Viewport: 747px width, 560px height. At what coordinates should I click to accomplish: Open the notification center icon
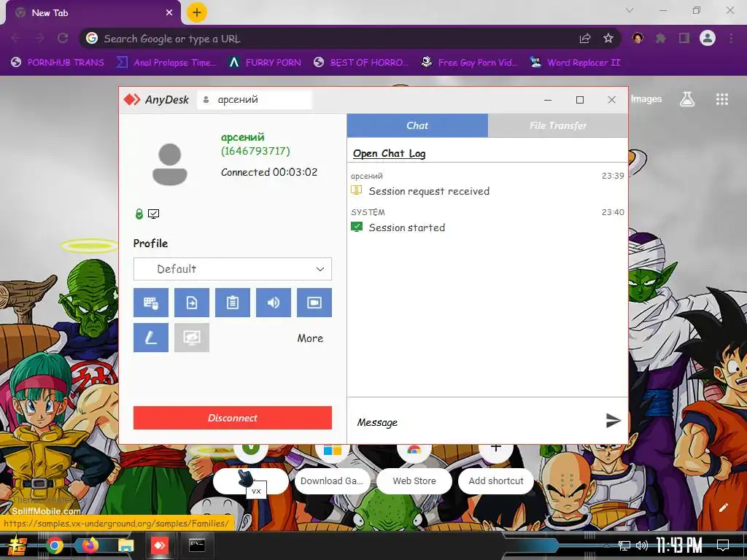point(723,545)
